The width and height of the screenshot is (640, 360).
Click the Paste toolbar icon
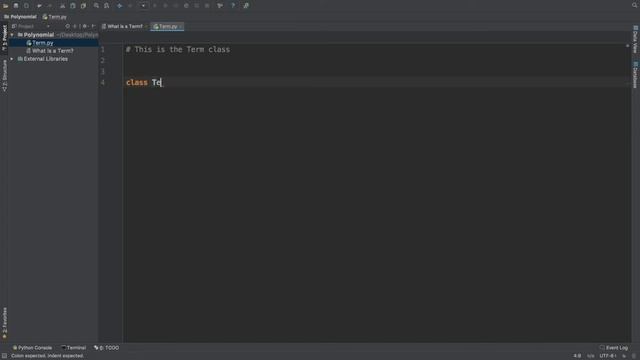pos(83,6)
